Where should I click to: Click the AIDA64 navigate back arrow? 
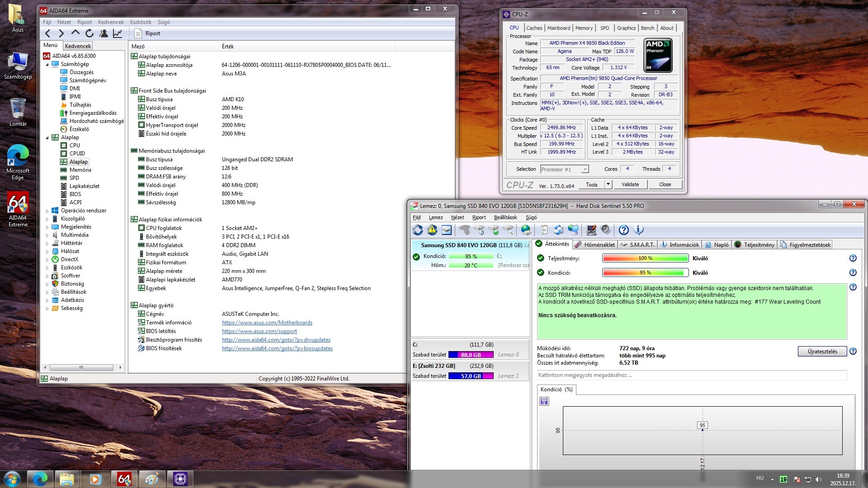click(x=48, y=33)
